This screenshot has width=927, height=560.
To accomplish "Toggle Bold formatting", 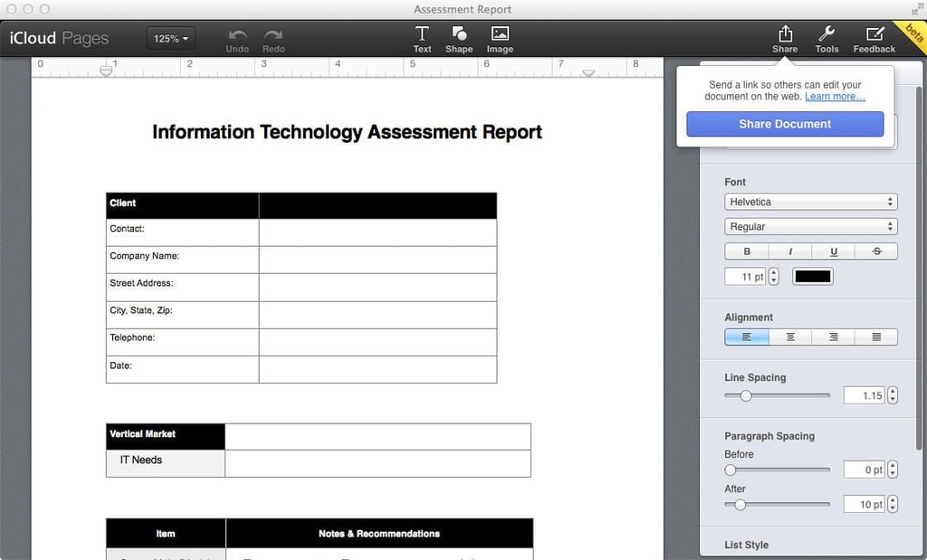I will tap(747, 252).
